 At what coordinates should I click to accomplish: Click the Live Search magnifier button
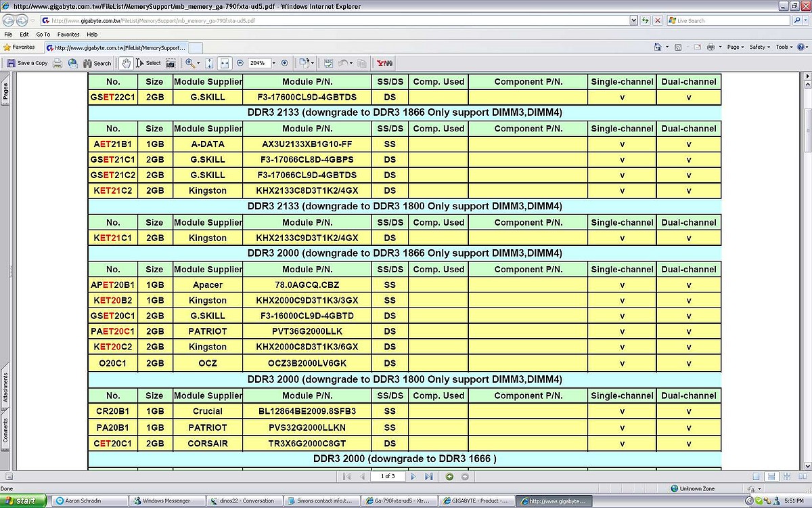[x=796, y=20]
